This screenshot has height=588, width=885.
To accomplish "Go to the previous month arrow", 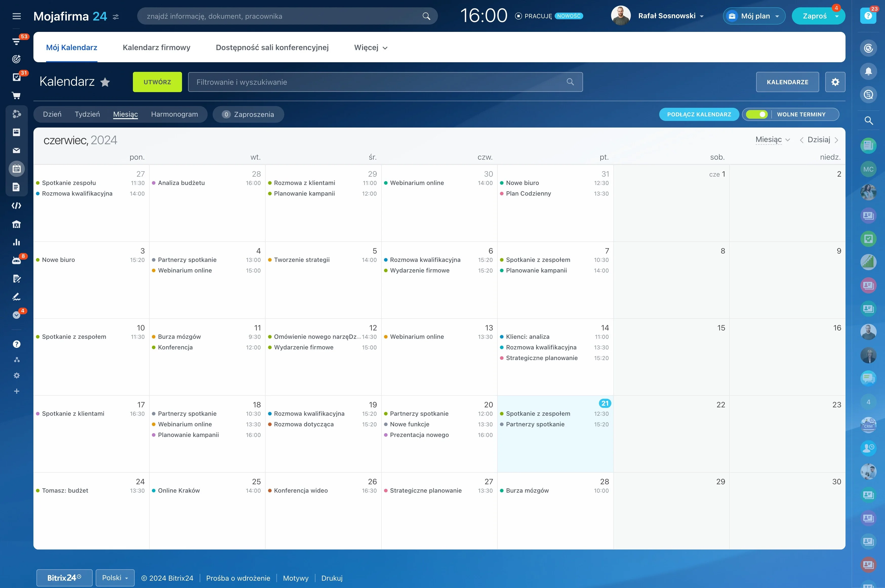I will coord(801,140).
